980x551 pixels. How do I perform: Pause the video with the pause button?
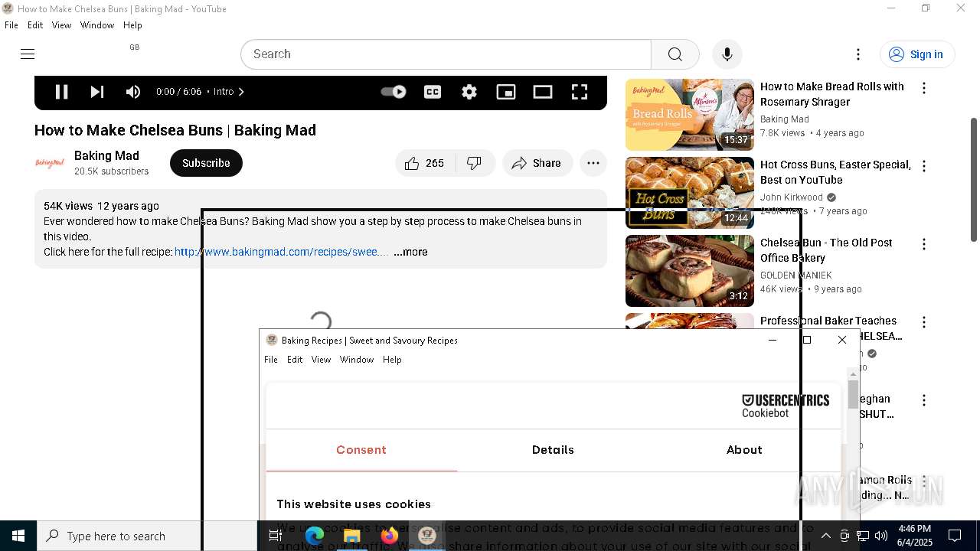pos(61,92)
